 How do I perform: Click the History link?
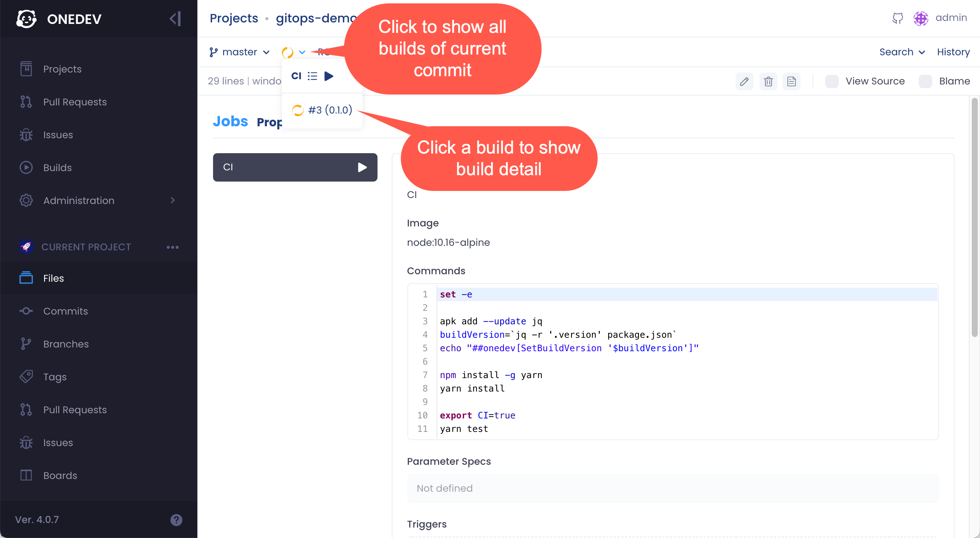pyautogui.click(x=953, y=52)
